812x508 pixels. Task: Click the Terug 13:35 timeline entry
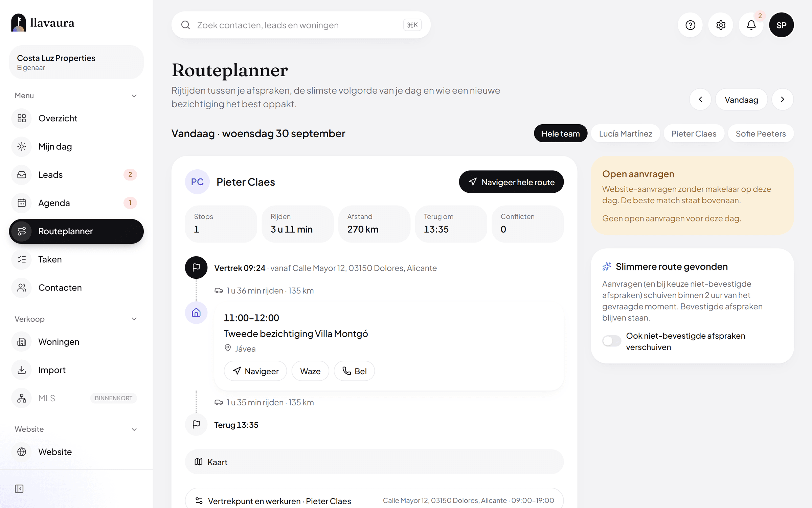236,425
